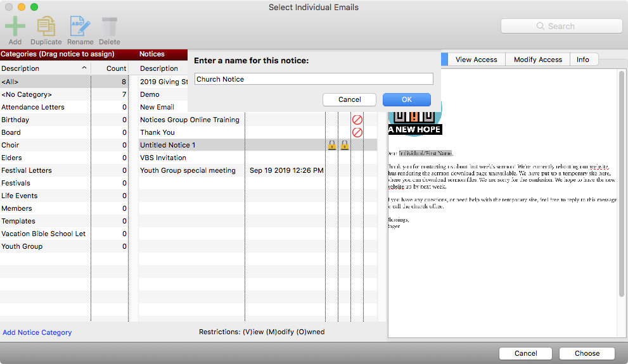Click the restricted icon on Notices Group Online Training row
The height and width of the screenshot is (364, 628).
[x=357, y=120]
